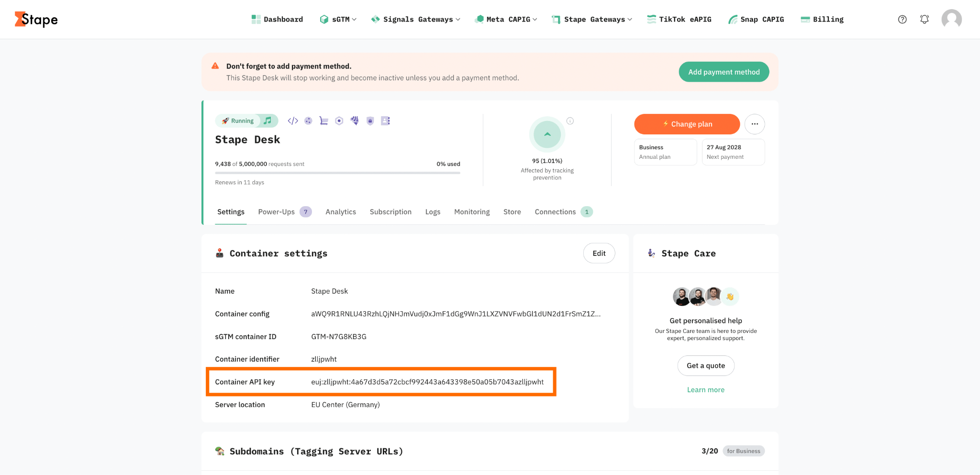Select the Settings tab
The image size is (980, 475).
pos(231,212)
